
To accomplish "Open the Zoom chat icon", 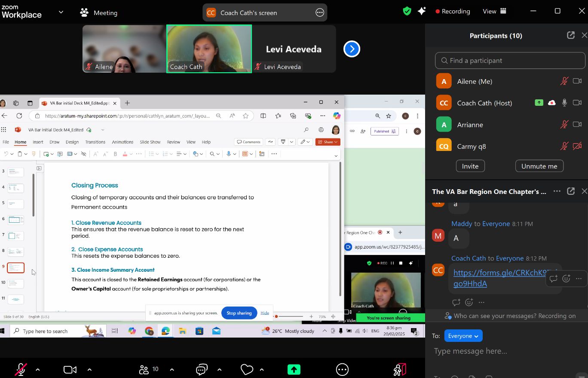I will tap(202, 369).
